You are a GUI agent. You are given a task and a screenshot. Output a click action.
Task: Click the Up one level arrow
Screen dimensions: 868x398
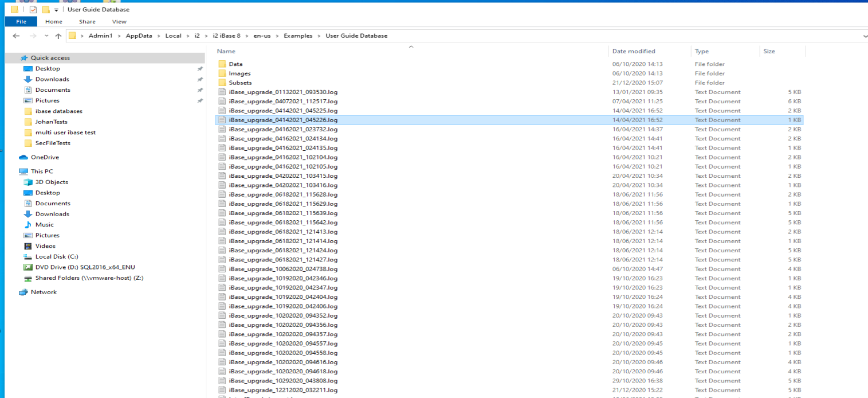(58, 36)
